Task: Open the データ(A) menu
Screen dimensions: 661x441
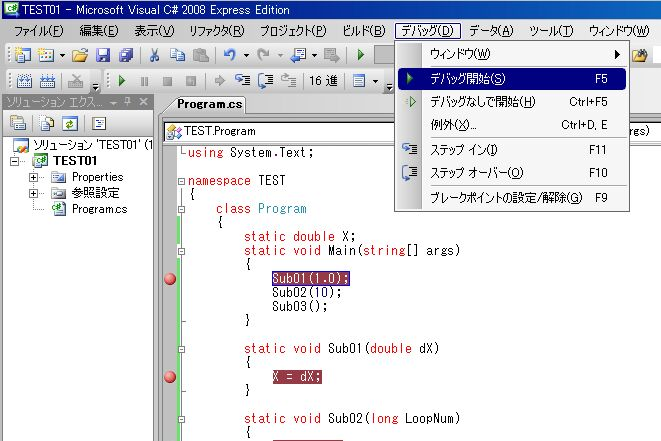Action: (x=491, y=31)
